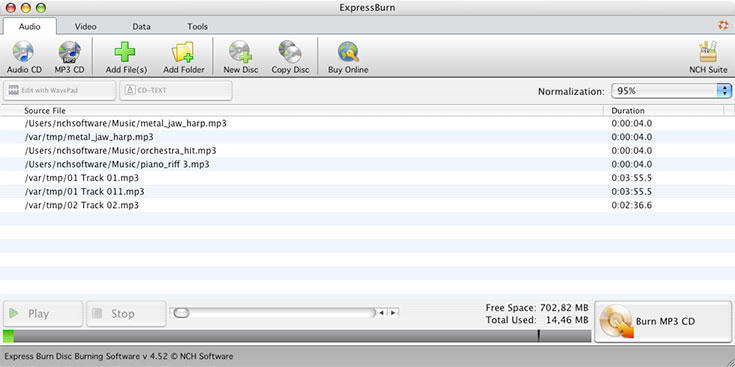Click the Express Burn version status text
The height and width of the screenshot is (367, 735).
(119, 356)
